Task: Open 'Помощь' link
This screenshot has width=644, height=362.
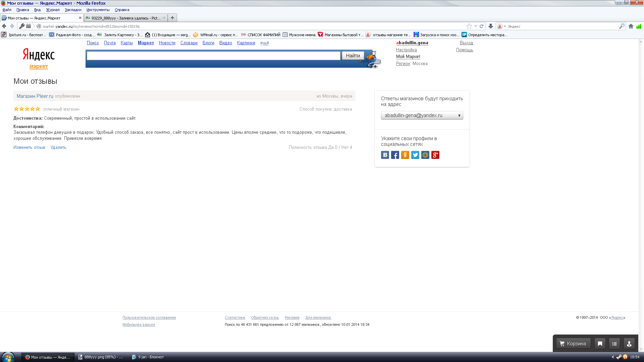Action: point(465,50)
